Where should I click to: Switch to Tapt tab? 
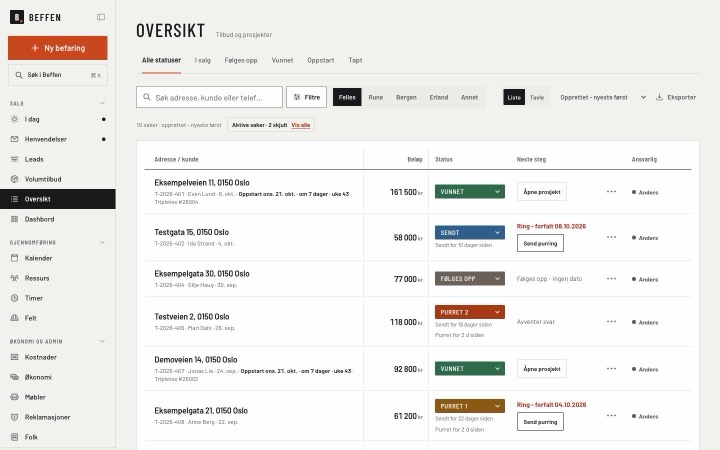pyautogui.click(x=355, y=60)
